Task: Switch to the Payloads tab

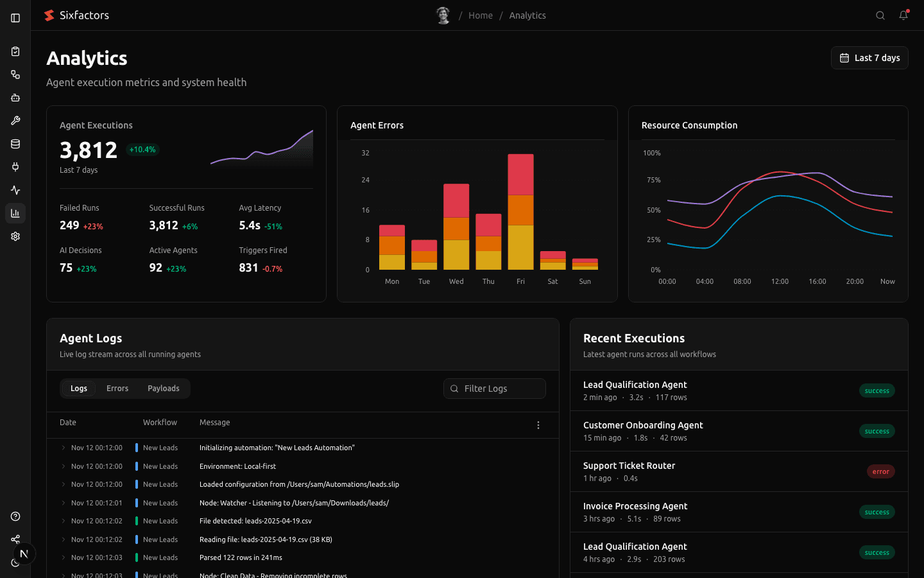Action: (164, 389)
